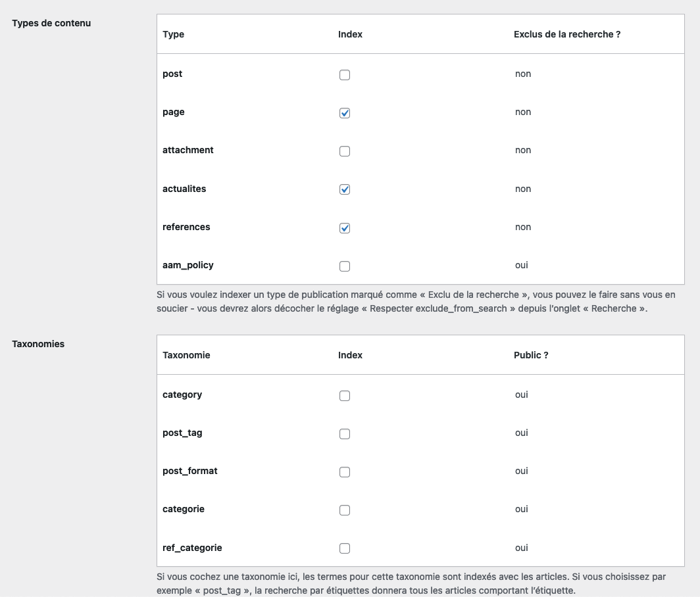This screenshot has width=700, height=597.
Task: Tick the ref_categorie index checkbox
Action: [x=345, y=548]
